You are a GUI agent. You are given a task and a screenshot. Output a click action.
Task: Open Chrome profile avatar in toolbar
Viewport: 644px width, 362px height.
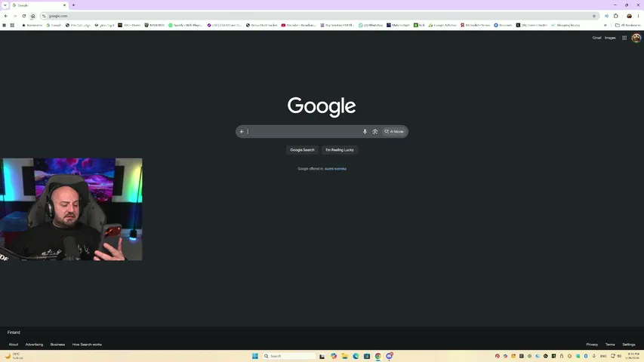[x=629, y=16]
